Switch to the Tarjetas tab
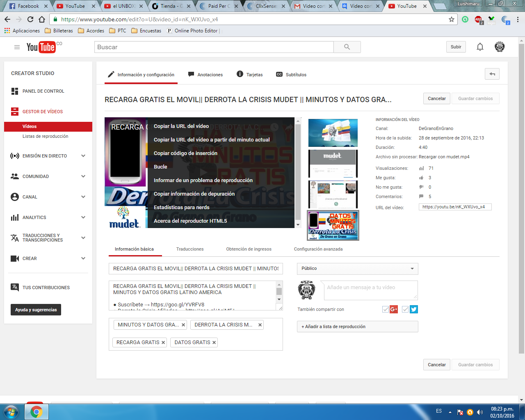Viewport: 525px width, 420px height. [x=250, y=75]
